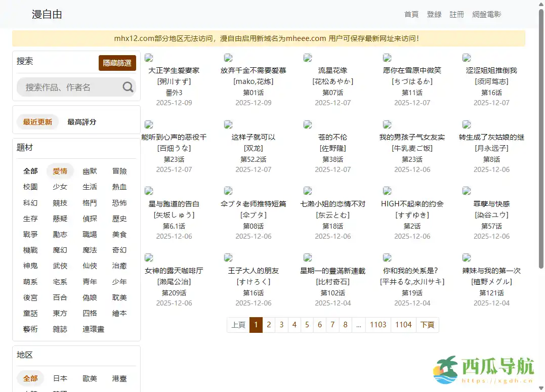545x392 pixels.
Task: Toggle the 愛情 genre filter
Action: [60, 171]
